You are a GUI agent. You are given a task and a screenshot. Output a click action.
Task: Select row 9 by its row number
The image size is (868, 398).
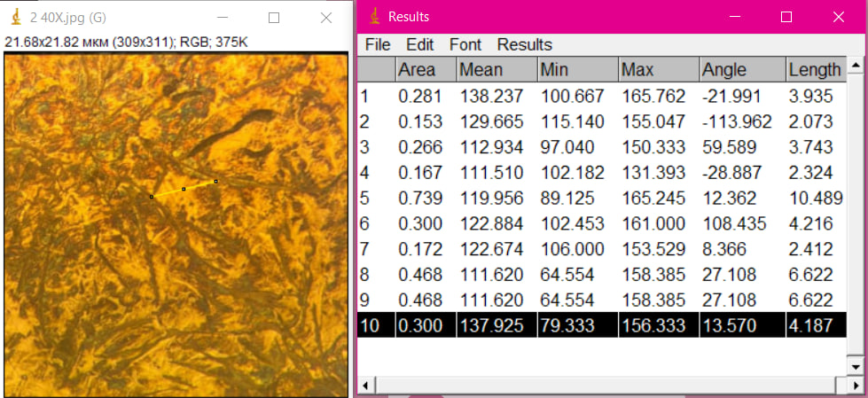point(364,300)
